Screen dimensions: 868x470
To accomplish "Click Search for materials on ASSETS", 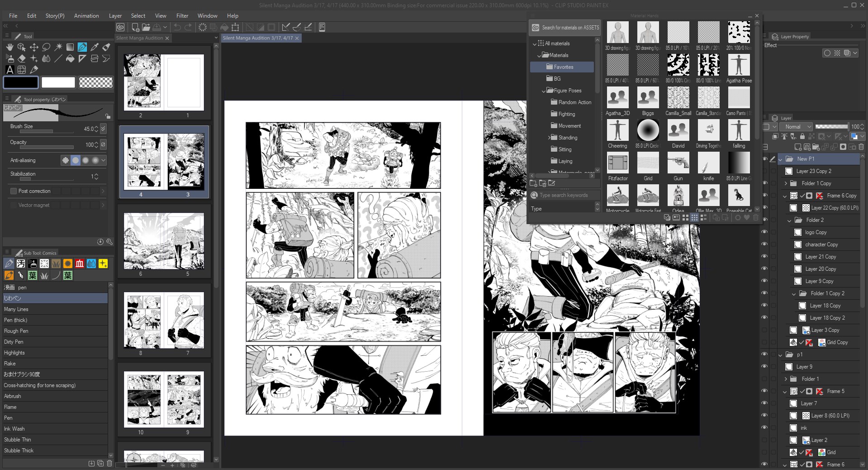I will [565, 28].
